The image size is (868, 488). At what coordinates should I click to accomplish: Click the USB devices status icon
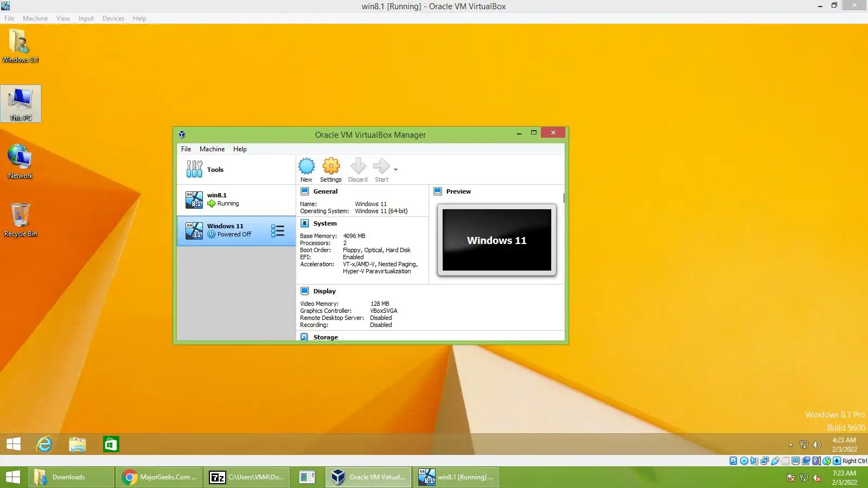775,461
